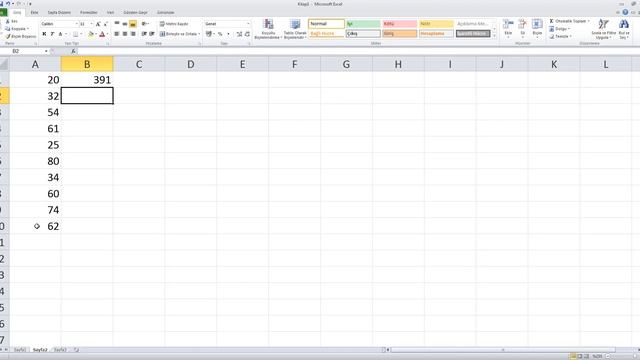
Task: Apply the yellow Nötr cell style
Action: [436, 24]
